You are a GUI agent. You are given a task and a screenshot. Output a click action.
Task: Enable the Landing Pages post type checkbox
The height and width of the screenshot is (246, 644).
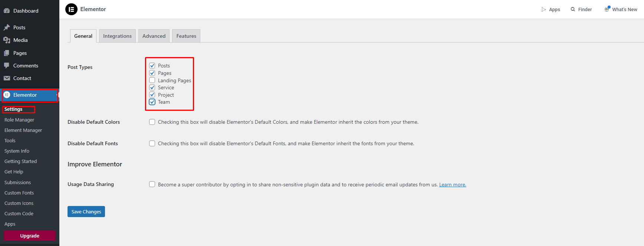152,80
